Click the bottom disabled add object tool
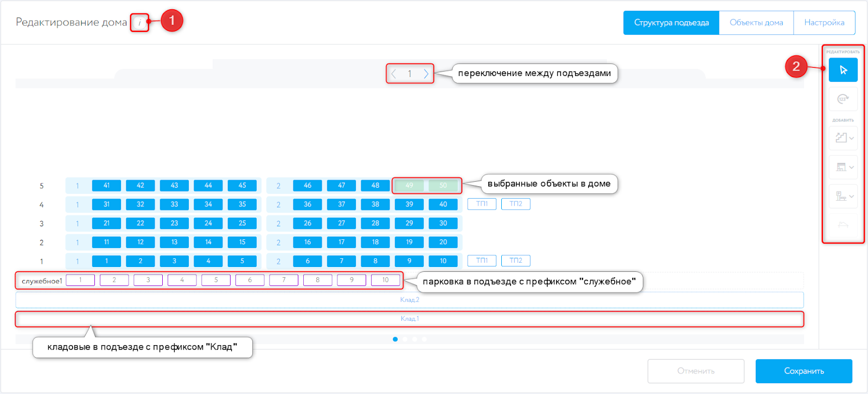Viewport: 868px width, 394px height. point(843,225)
